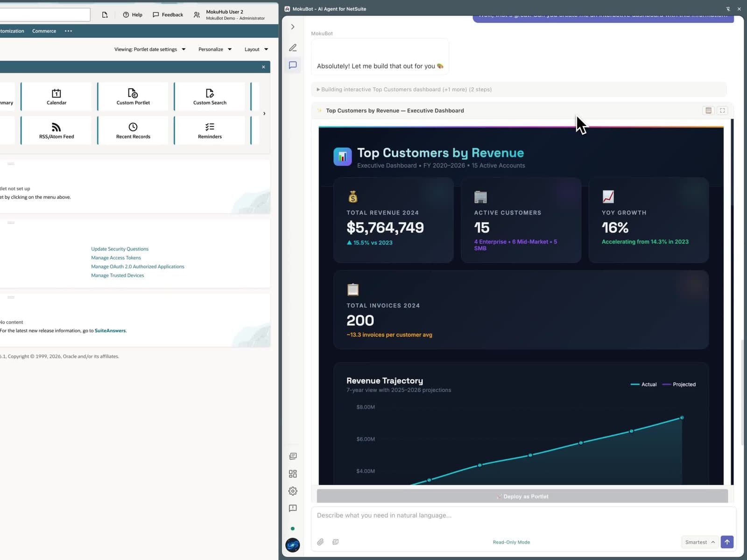Focus the natural language prompt input
The height and width of the screenshot is (560, 747).
(x=523, y=516)
